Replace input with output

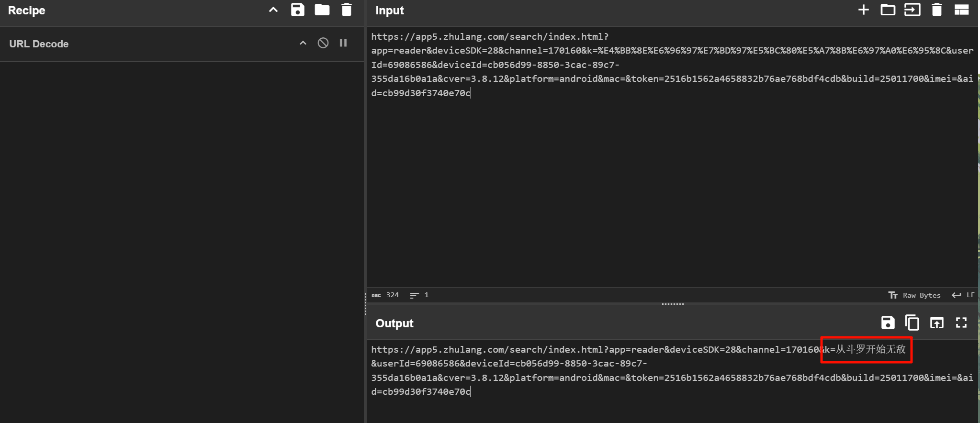click(x=936, y=323)
